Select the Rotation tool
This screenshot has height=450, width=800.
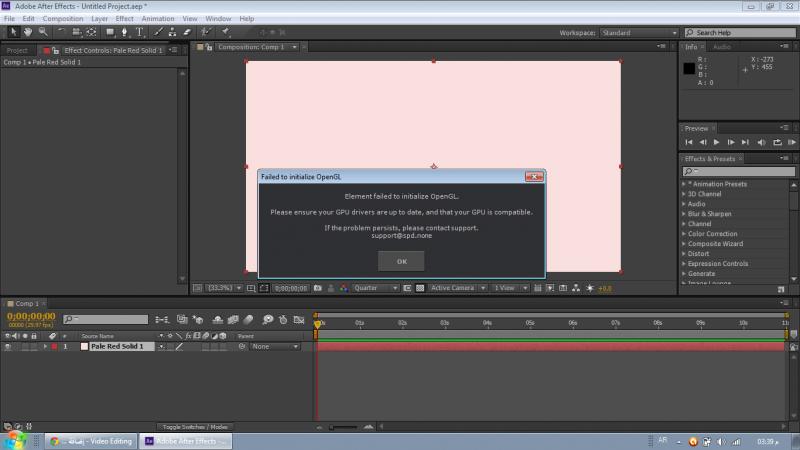pos(61,32)
